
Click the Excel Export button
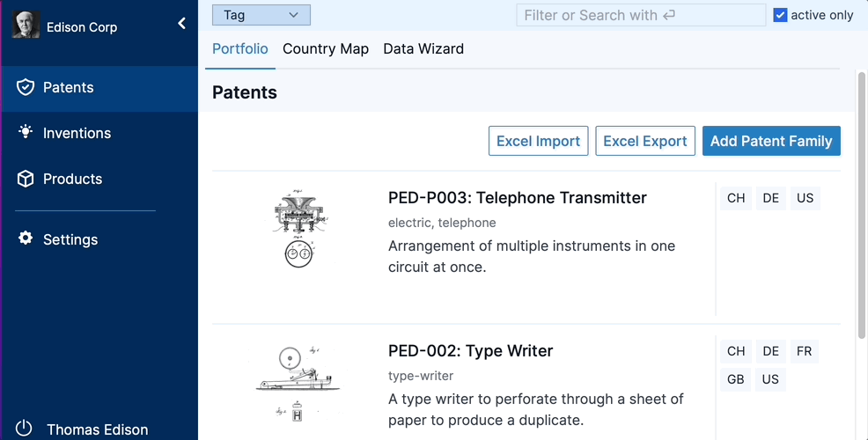coord(645,141)
